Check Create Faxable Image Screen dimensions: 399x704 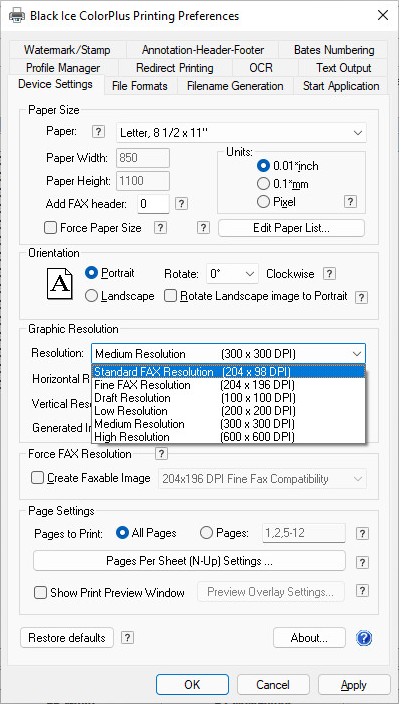[37, 478]
